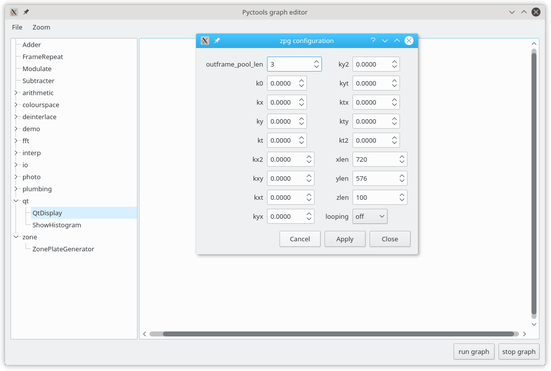The image size is (551, 371).
Task: Expand the deinterlace tree node
Action: (16, 117)
